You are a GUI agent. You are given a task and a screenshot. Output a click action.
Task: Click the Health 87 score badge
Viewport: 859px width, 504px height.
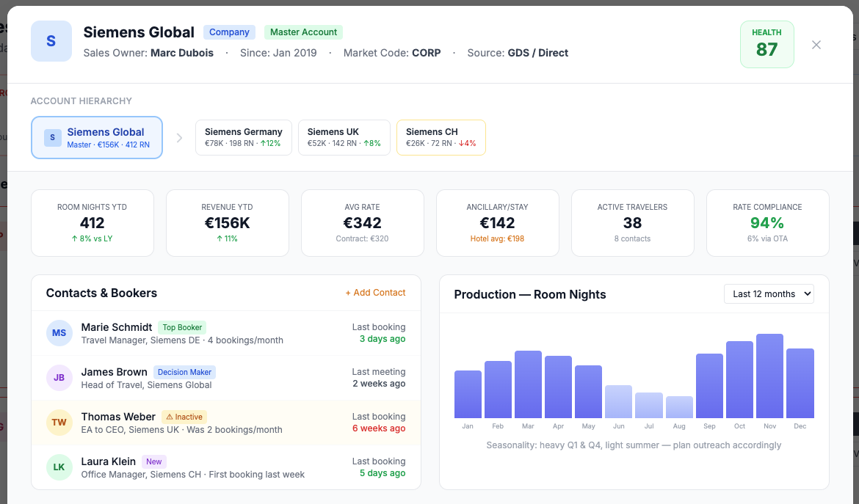click(767, 44)
